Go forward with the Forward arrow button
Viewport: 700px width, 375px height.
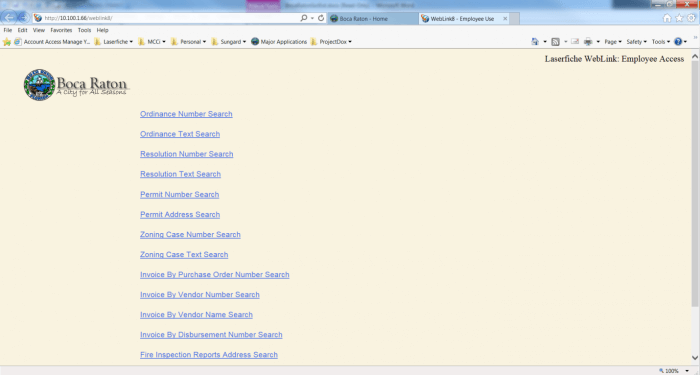pyautogui.click(x=23, y=18)
